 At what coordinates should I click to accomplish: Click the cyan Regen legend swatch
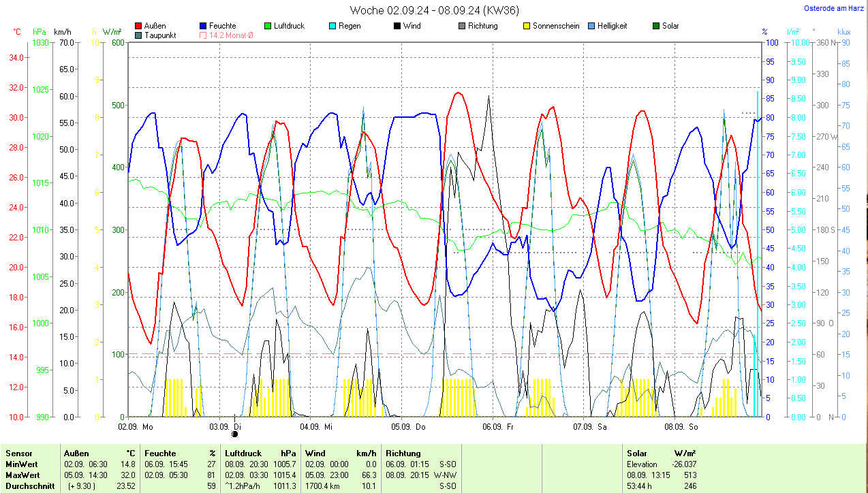pos(332,27)
